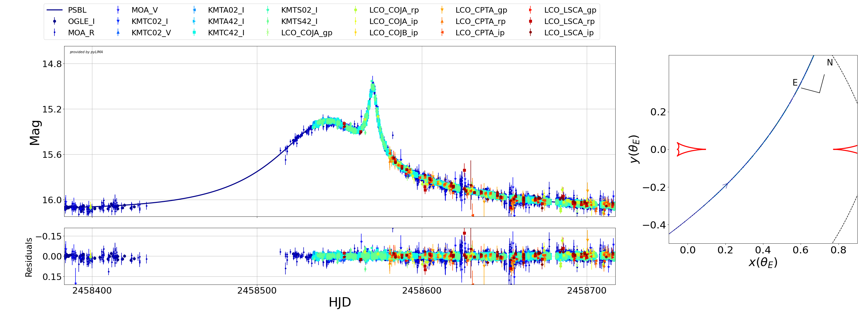Click the Mag axis label
This screenshot has width=868, height=314.
coord(35,133)
